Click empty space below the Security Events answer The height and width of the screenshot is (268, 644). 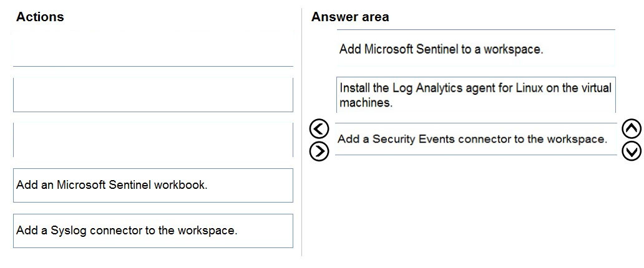(x=476, y=205)
